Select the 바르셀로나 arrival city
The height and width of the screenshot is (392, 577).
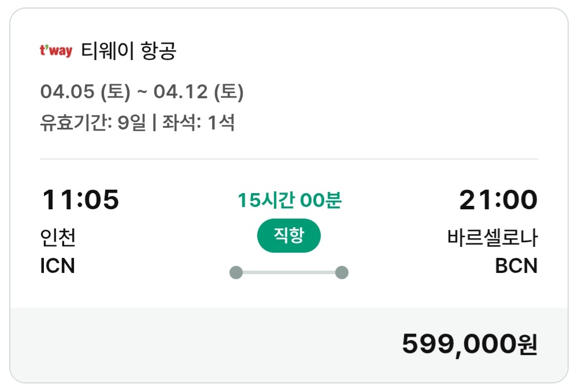[492, 237]
